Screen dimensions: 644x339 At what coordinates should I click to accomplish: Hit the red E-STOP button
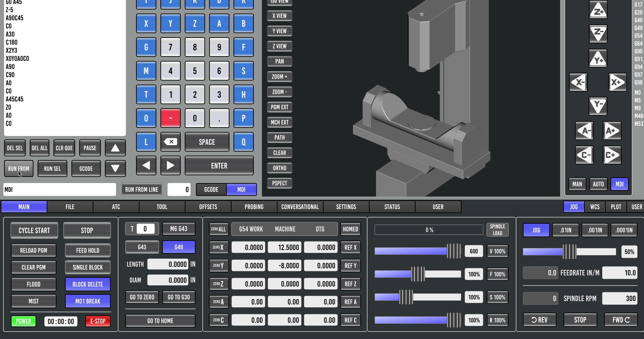98,321
